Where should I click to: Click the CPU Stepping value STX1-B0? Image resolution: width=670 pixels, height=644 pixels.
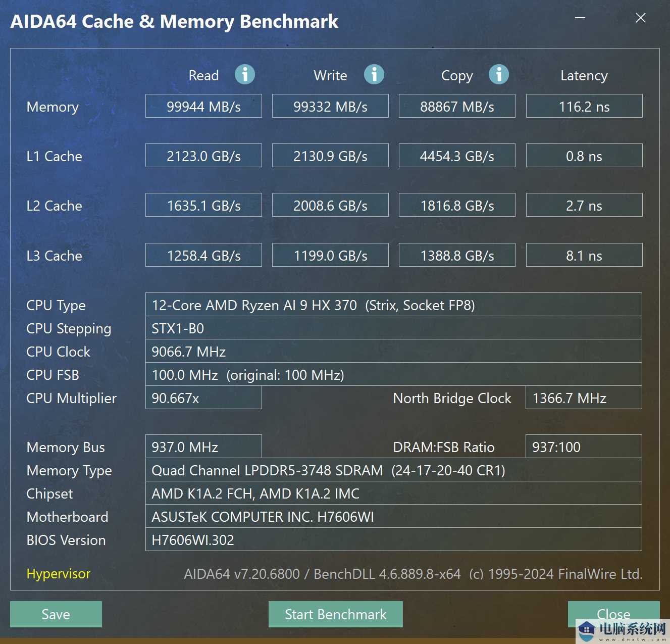(x=394, y=328)
